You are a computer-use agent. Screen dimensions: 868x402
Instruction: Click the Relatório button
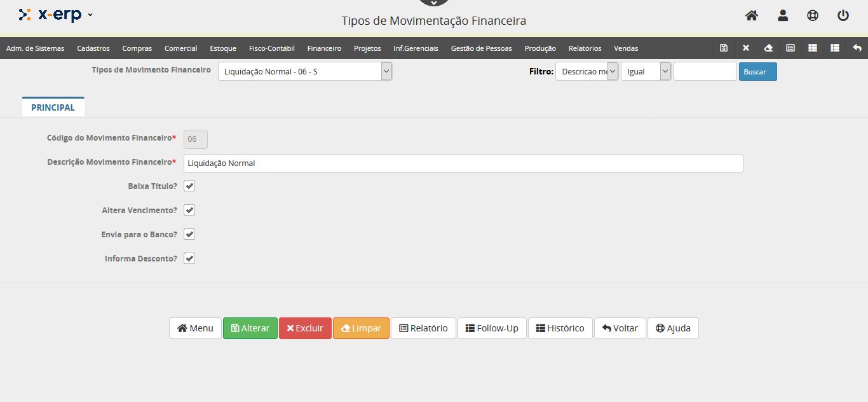423,328
